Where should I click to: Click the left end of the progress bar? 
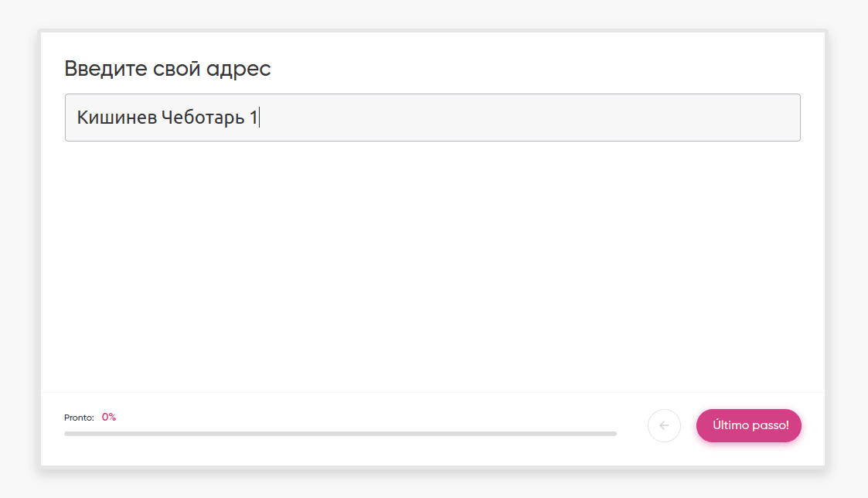pyautogui.click(x=68, y=434)
